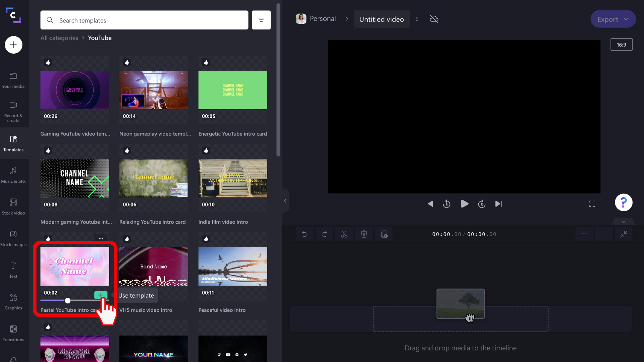The image size is (644, 362).
Task: Undo the last action
Action: click(305, 234)
